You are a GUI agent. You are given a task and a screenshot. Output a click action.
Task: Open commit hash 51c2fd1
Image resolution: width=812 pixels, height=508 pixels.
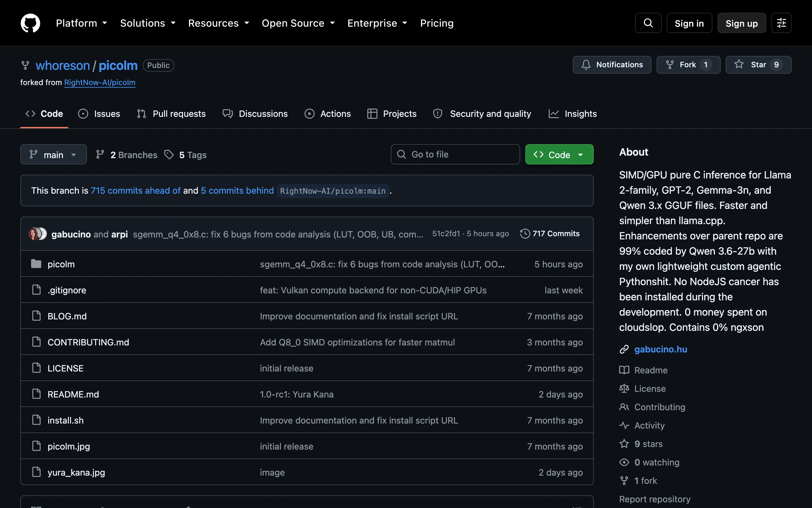[x=446, y=233]
